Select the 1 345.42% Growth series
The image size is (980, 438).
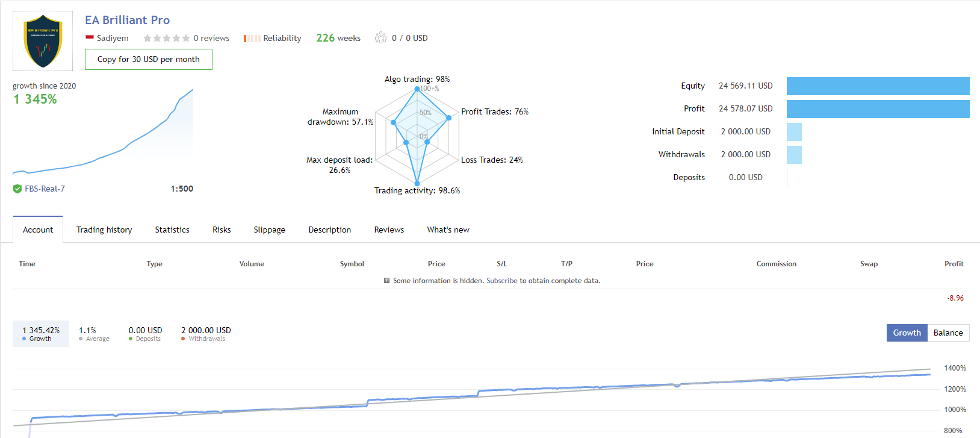pyautogui.click(x=41, y=334)
